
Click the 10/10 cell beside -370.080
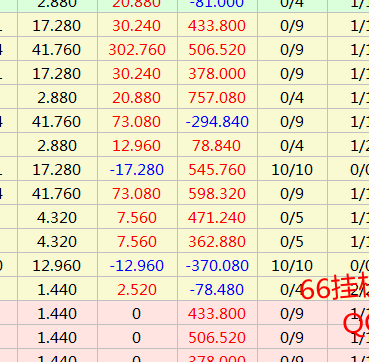292,266
